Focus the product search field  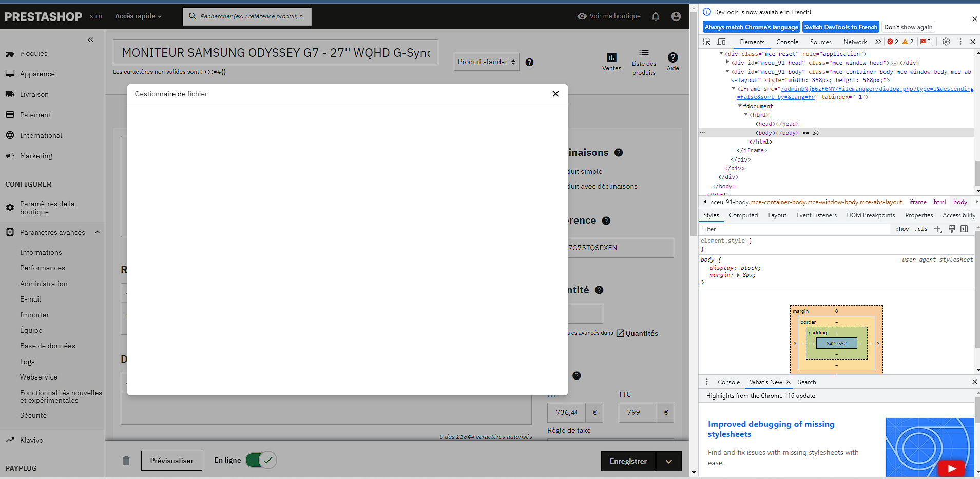[247, 16]
